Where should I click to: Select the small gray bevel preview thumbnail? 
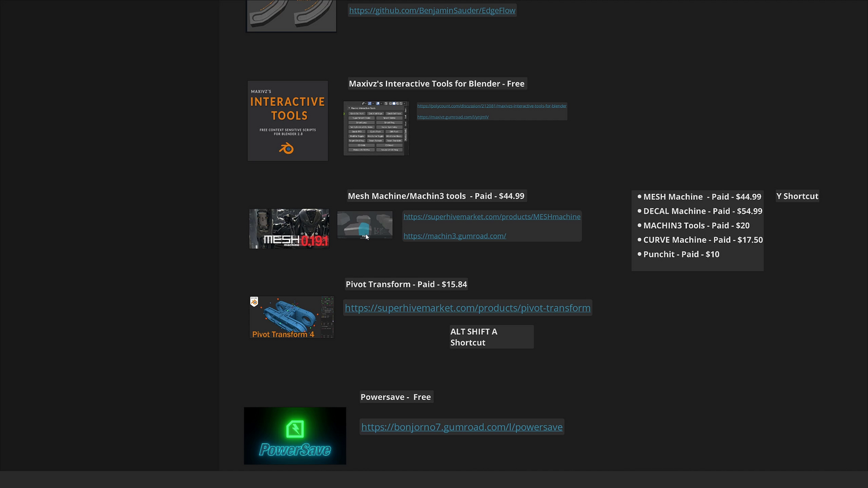click(365, 225)
